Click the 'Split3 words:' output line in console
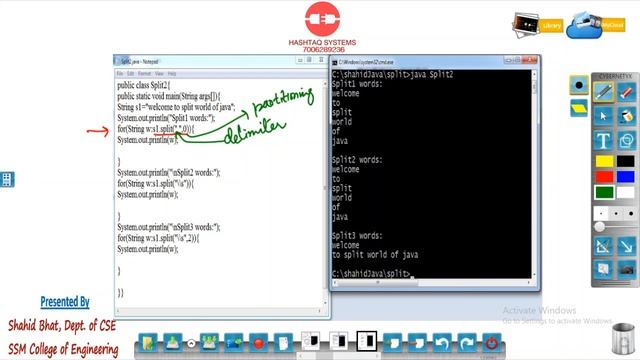640x360 pixels. click(357, 236)
